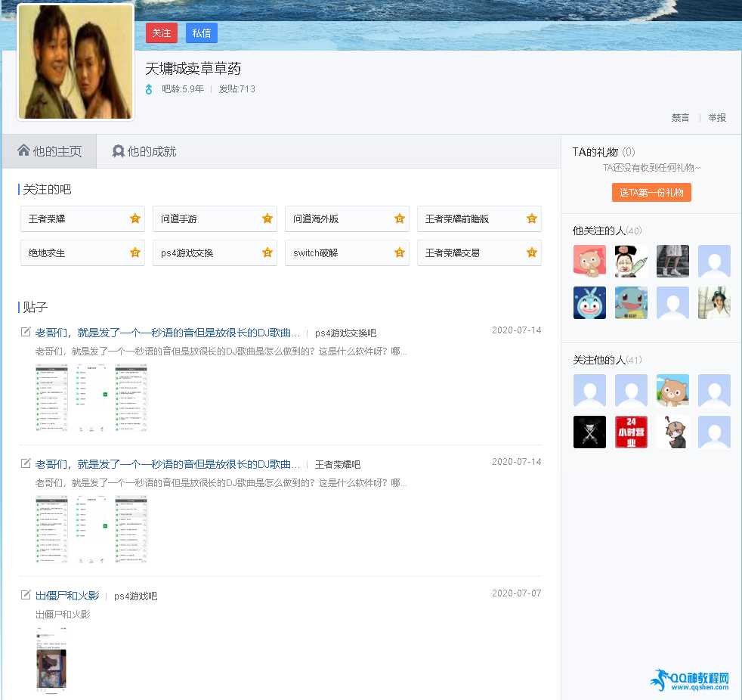Click the level star icon on ps4游戏交换
This screenshot has width=742, height=700.
[x=267, y=252]
